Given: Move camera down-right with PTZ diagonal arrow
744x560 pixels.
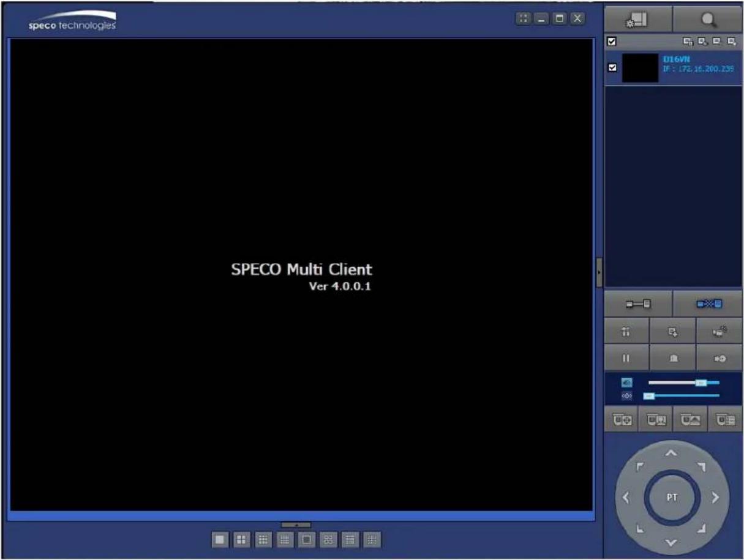Looking at the screenshot, I should point(702,528).
